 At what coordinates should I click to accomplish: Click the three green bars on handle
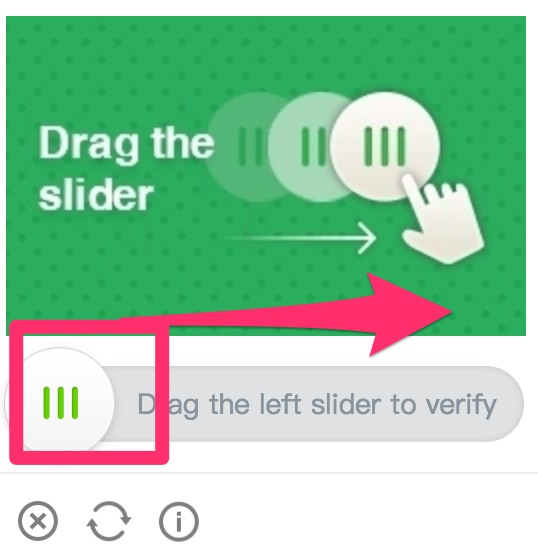(x=60, y=403)
